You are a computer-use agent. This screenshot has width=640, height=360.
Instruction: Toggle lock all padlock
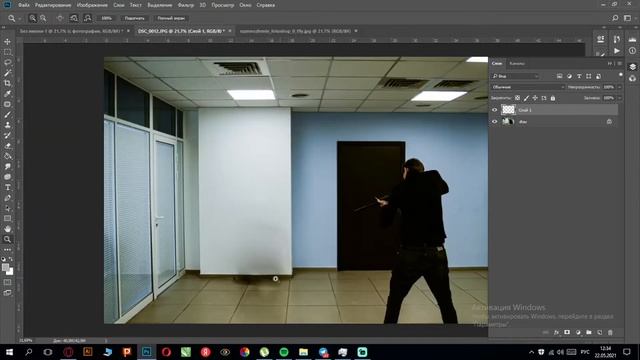553,98
